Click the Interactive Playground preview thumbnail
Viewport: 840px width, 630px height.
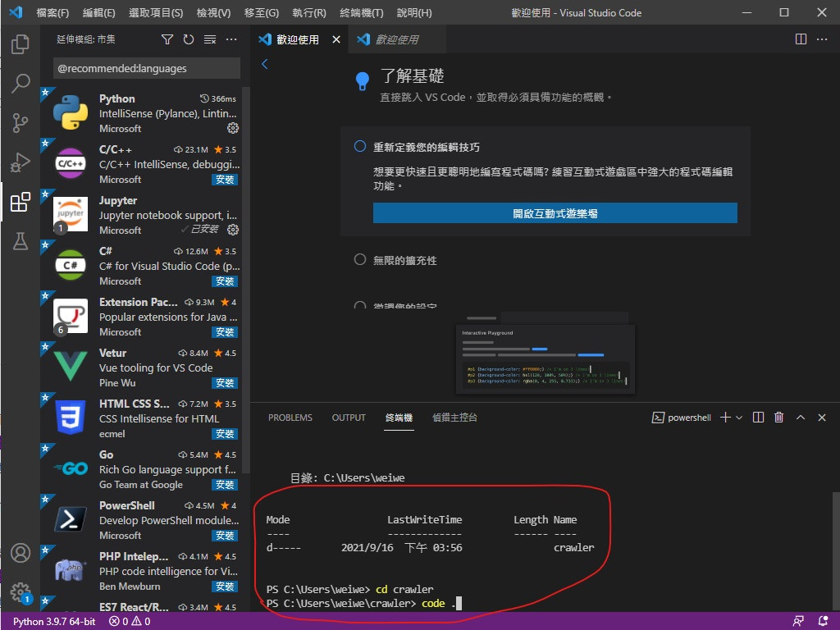(x=546, y=359)
